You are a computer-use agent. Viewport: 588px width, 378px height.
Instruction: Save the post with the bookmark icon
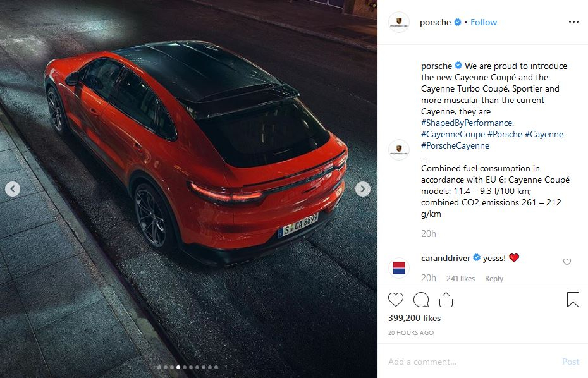573,300
